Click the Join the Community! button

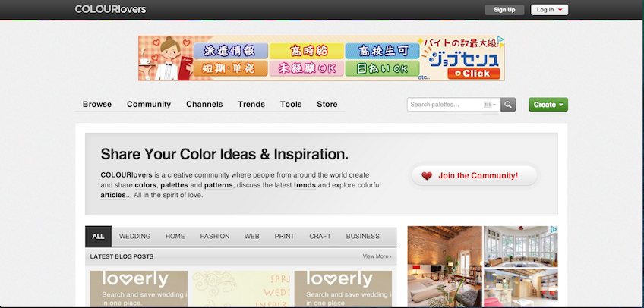(475, 175)
